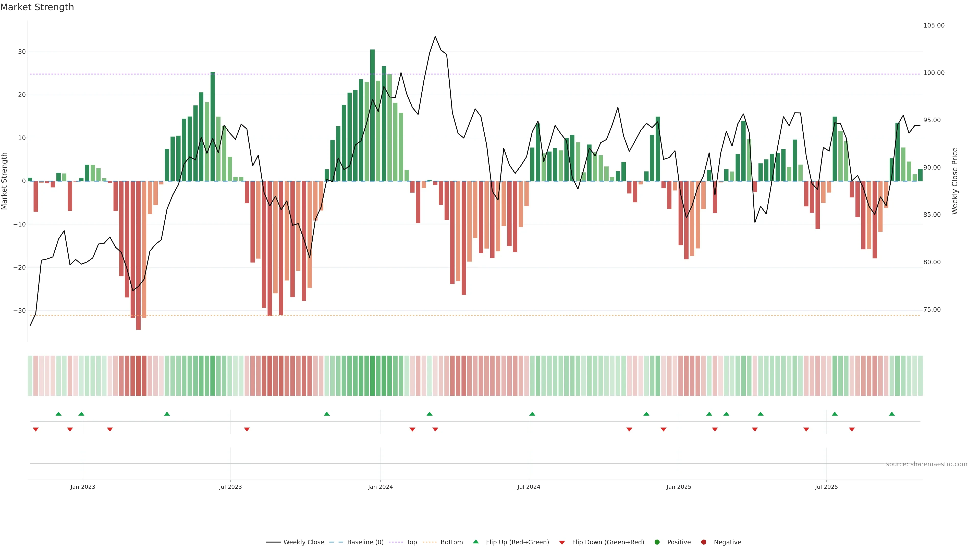Click the rightmost red flip-down marker
The image size is (980, 551).
852,429
